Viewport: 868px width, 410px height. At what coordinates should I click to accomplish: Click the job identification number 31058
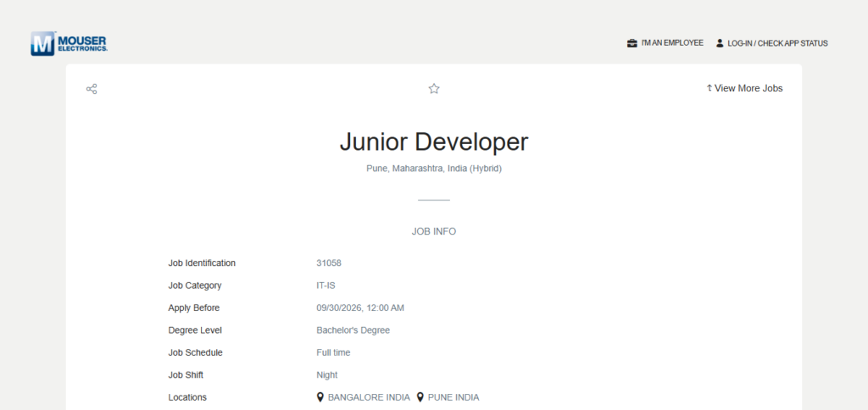[x=329, y=263]
